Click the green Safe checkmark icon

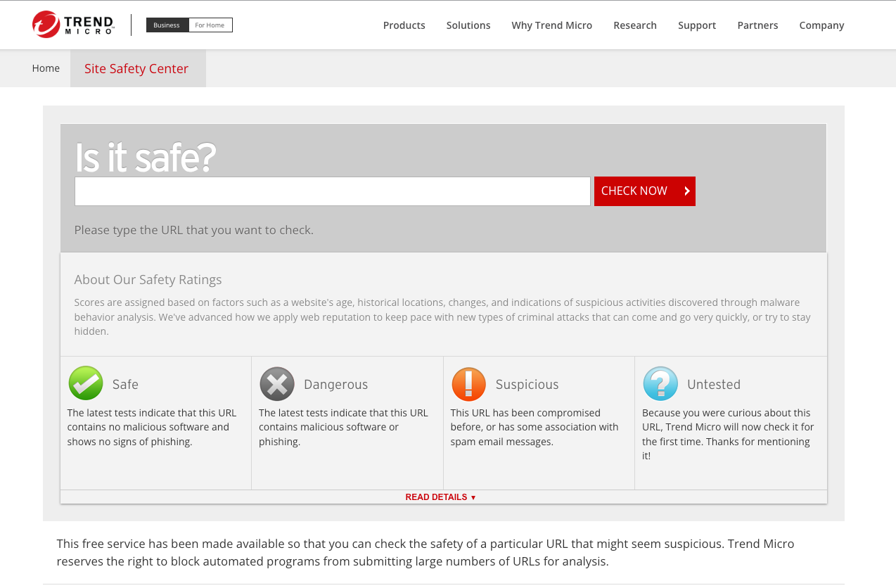(86, 383)
